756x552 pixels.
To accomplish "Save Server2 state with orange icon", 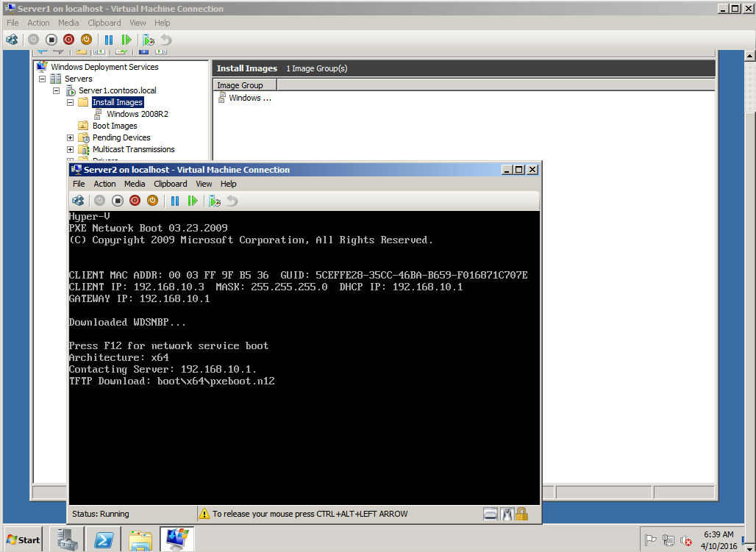I will [x=152, y=201].
